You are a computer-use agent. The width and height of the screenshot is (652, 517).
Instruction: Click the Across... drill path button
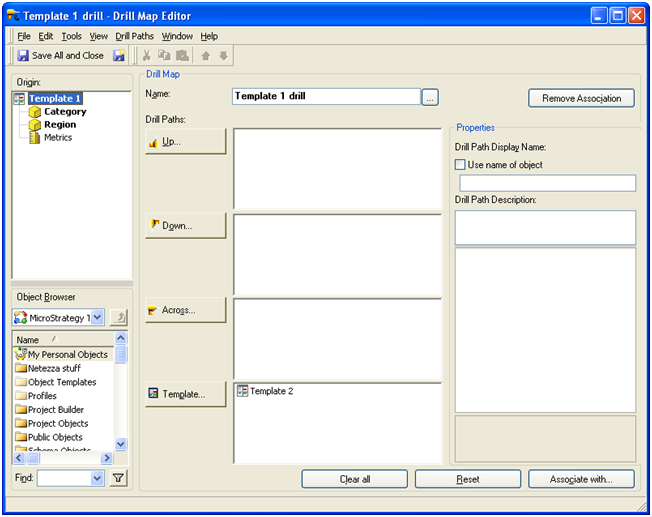[x=186, y=310]
